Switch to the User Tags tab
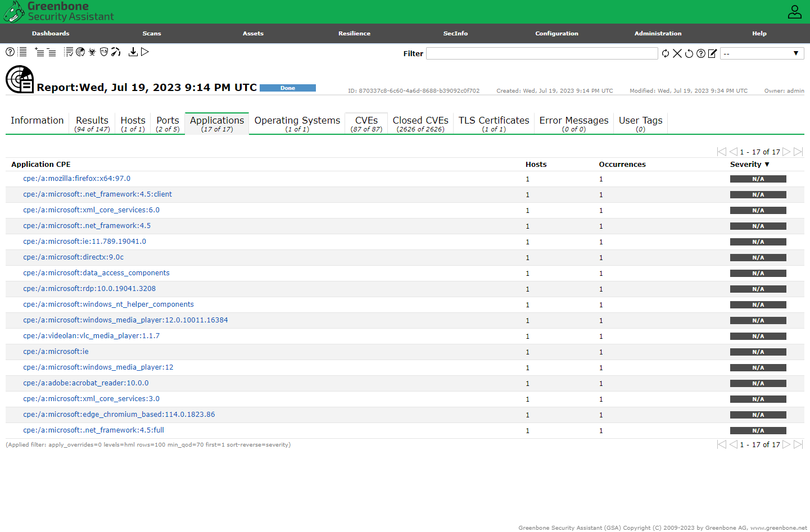 [641, 124]
